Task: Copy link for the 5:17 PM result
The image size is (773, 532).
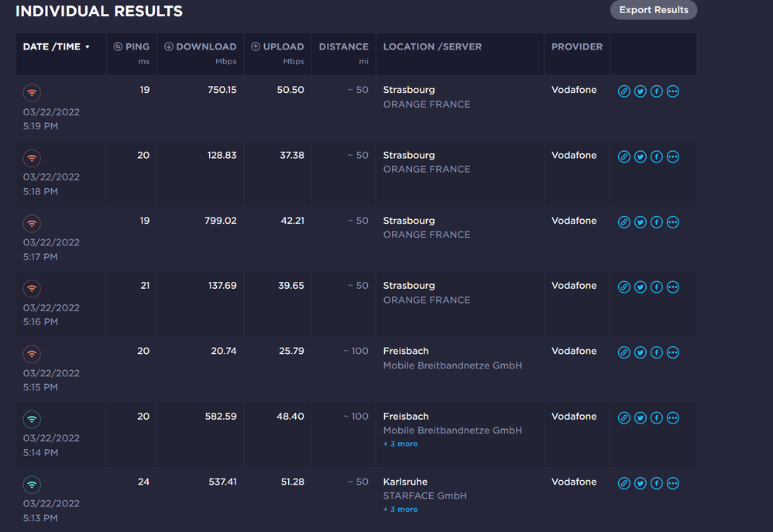Action: tap(624, 222)
